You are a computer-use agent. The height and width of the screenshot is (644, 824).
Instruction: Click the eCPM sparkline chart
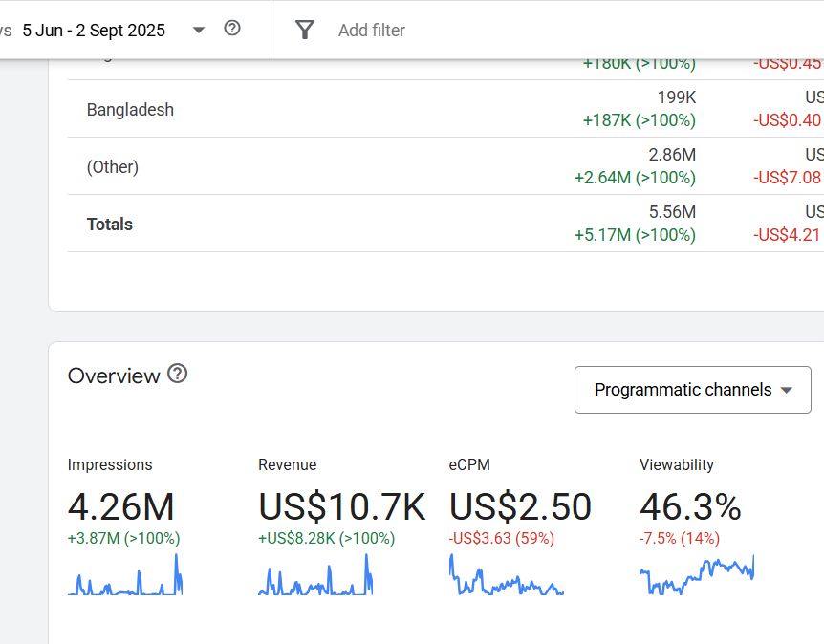[506, 577]
